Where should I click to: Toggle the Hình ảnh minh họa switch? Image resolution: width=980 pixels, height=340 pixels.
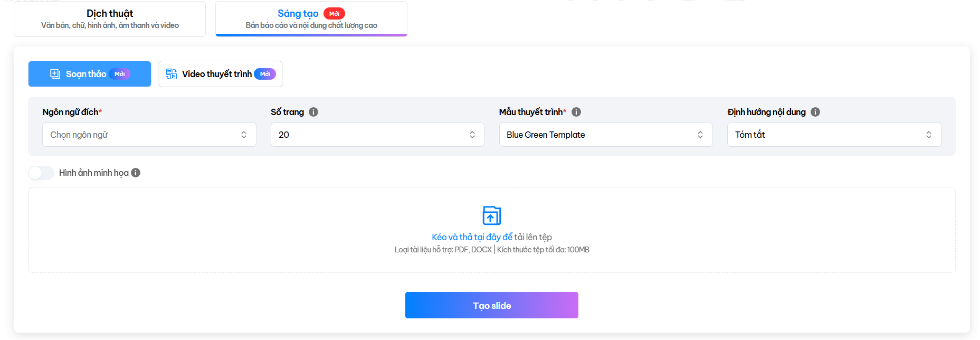[x=41, y=173]
